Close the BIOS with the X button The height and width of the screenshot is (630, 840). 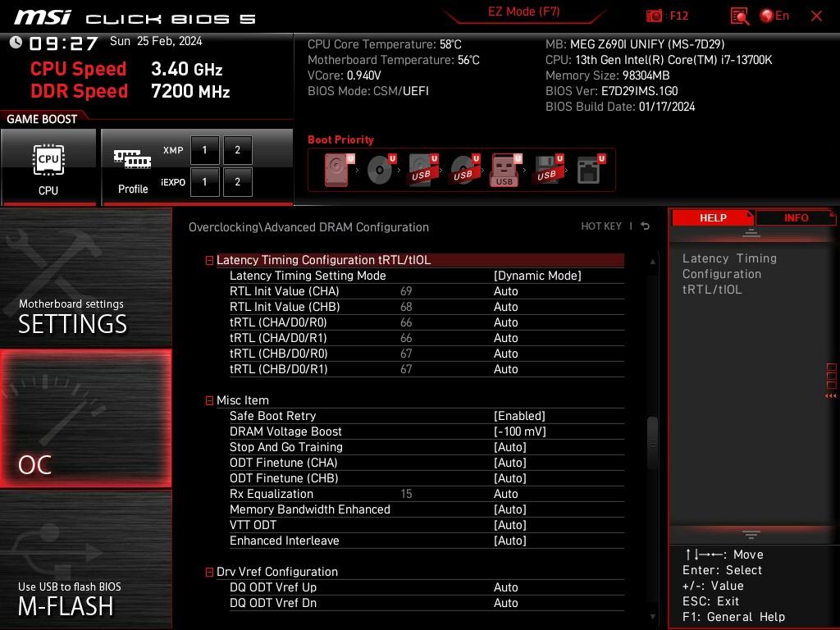[x=816, y=16]
